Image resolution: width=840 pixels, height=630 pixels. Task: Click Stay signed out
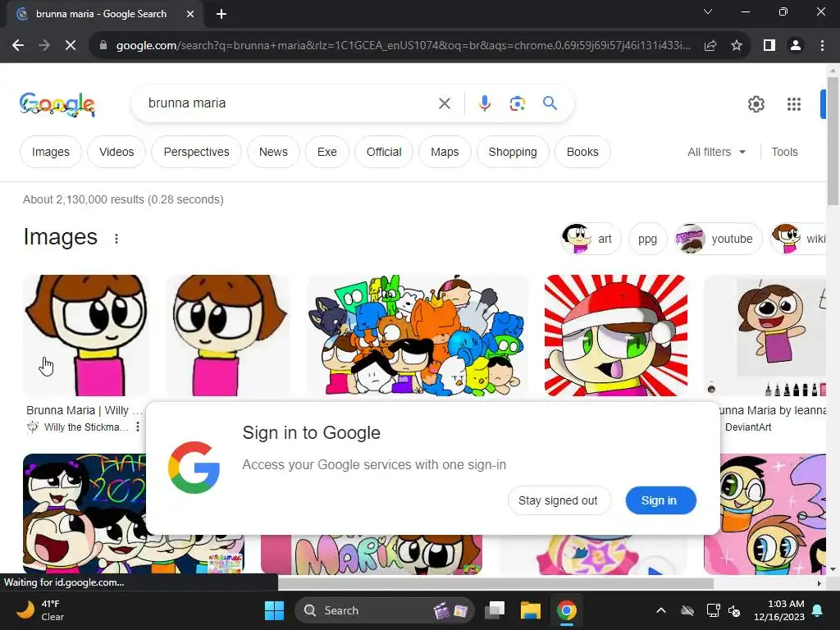click(558, 500)
